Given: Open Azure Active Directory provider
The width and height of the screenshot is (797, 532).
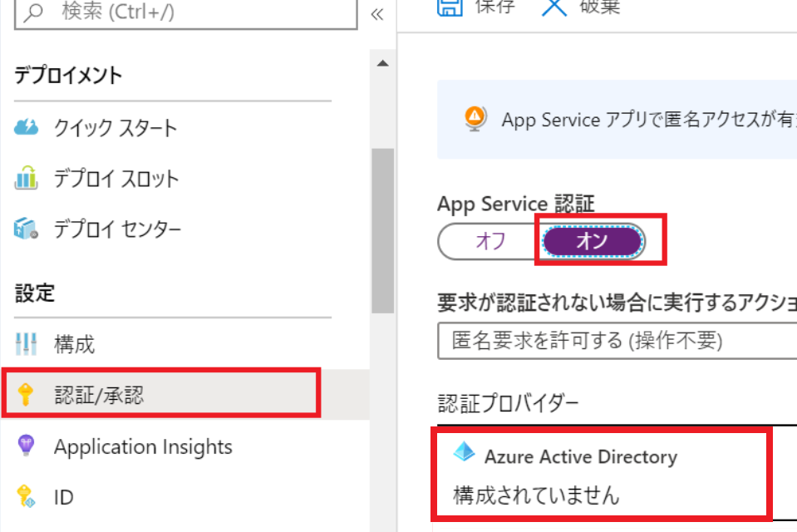Looking at the screenshot, I should [602, 474].
